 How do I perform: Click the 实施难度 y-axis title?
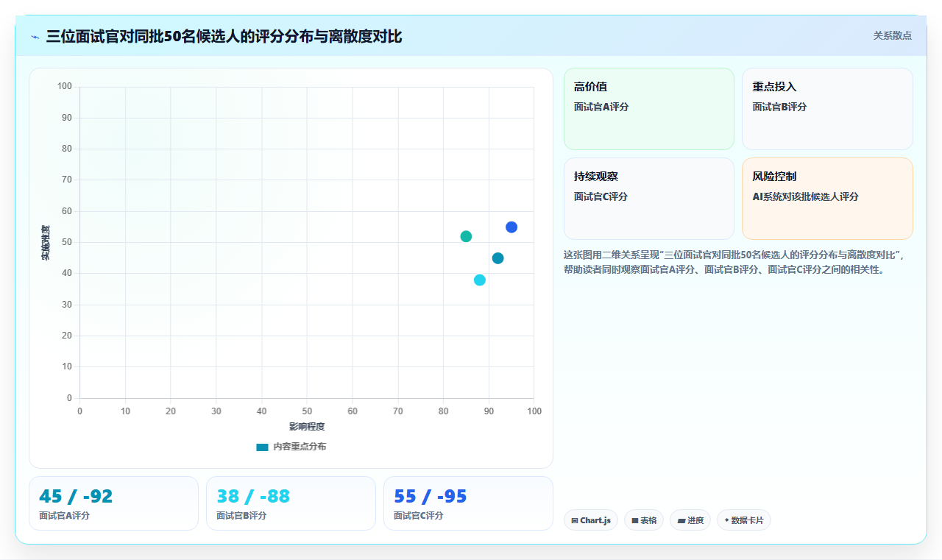pyautogui.click(x=46, y=243)
